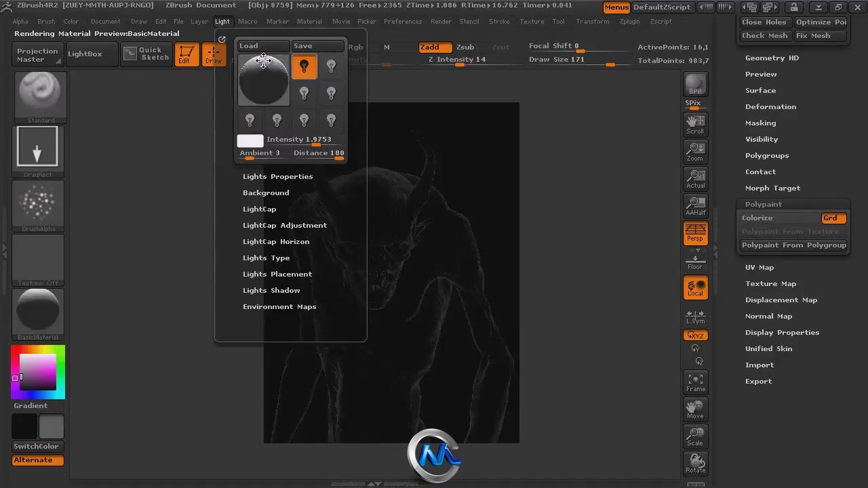Toggle XYZ rotation mode

[696, 335]
